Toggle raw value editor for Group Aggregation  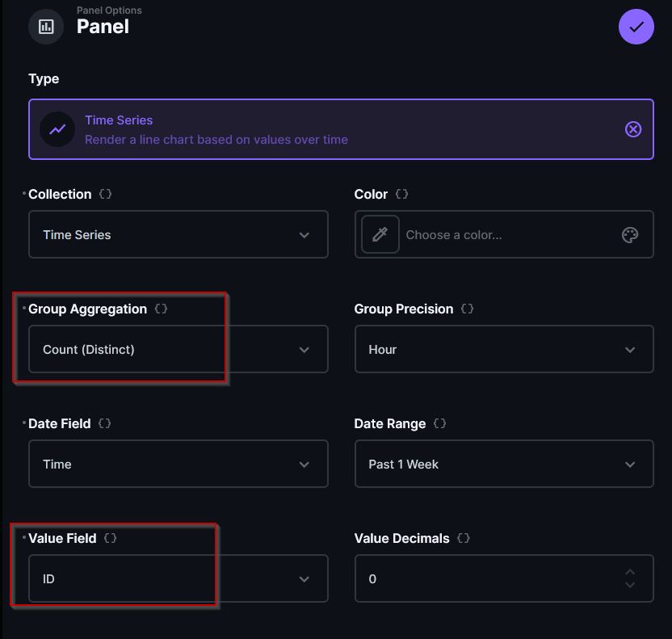(x=161, y=309)
